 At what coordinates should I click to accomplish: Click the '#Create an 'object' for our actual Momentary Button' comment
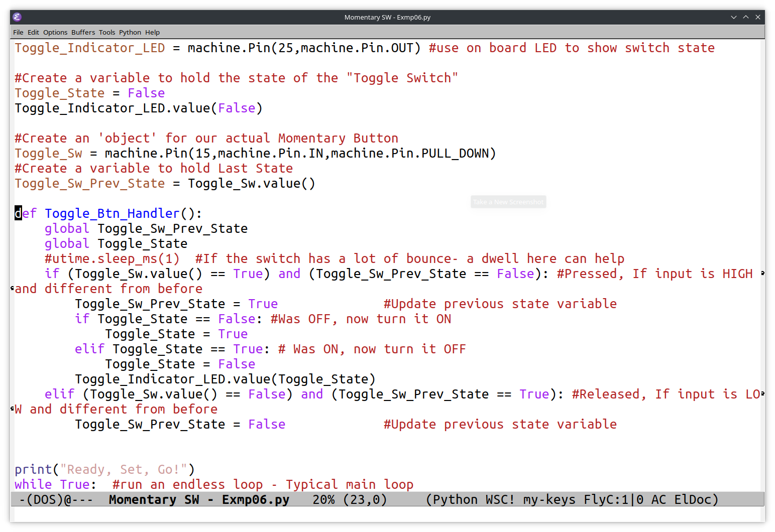tap(206, 139)
